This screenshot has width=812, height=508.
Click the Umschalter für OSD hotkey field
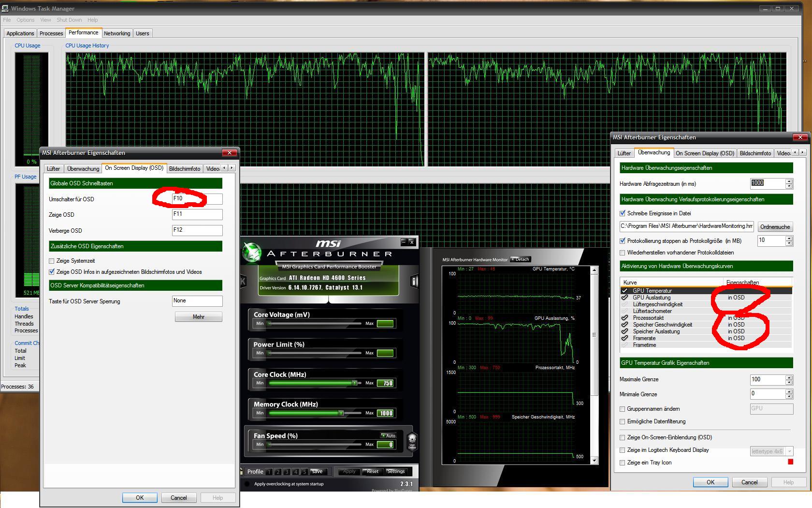click(x=197, y=199)
